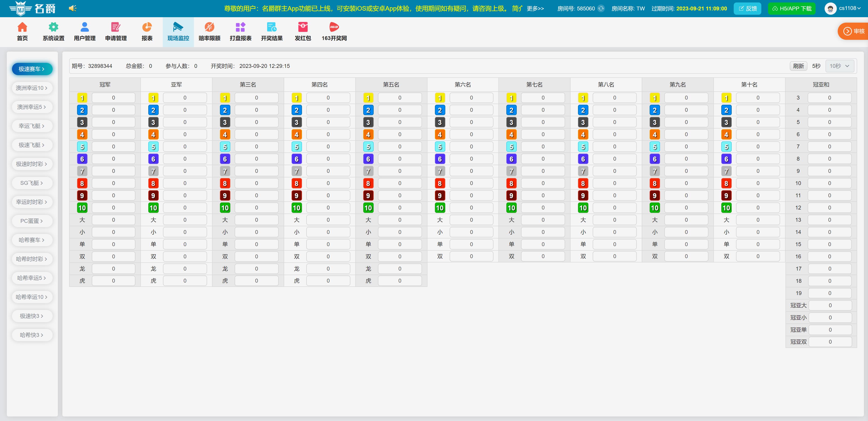Screen dimensions: 868x421
Task: Open 用户管理 user icon
Action: point(85,27)
